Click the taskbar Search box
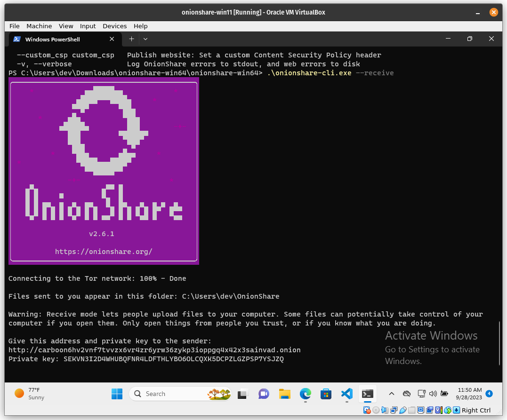 pyautogui.click(x=180, y=394)
